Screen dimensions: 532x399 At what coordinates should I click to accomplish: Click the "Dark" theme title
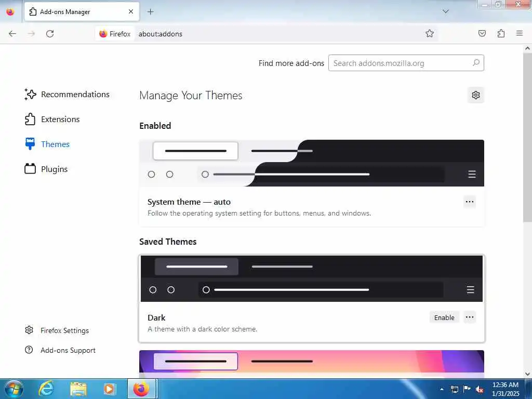(156, 317)
